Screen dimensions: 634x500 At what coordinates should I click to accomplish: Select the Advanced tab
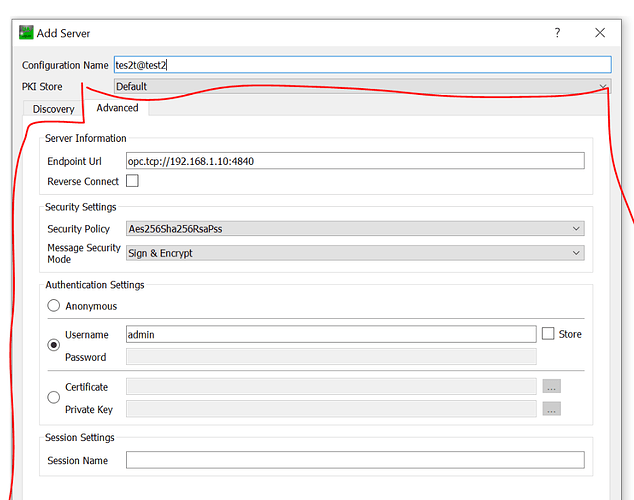(117, 108)
